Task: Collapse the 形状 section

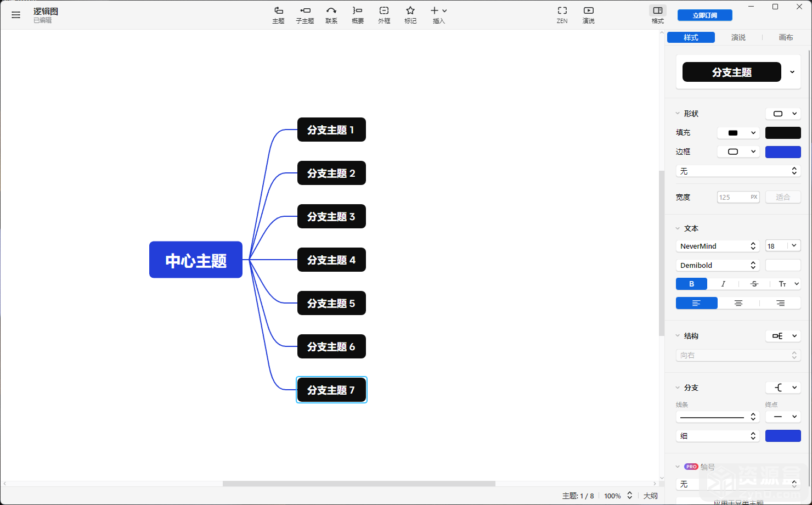Action: point(678,114)
